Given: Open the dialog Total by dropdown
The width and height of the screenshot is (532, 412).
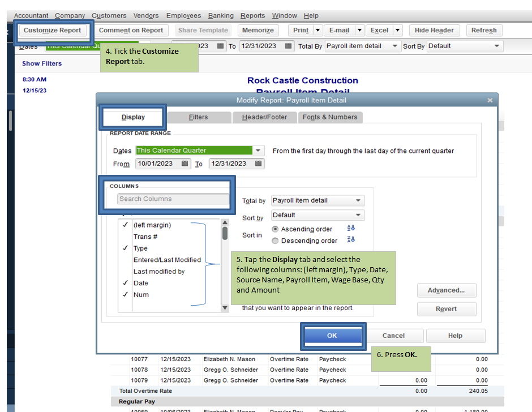Looking at the screenshot, I should click(x=358, y=200).
